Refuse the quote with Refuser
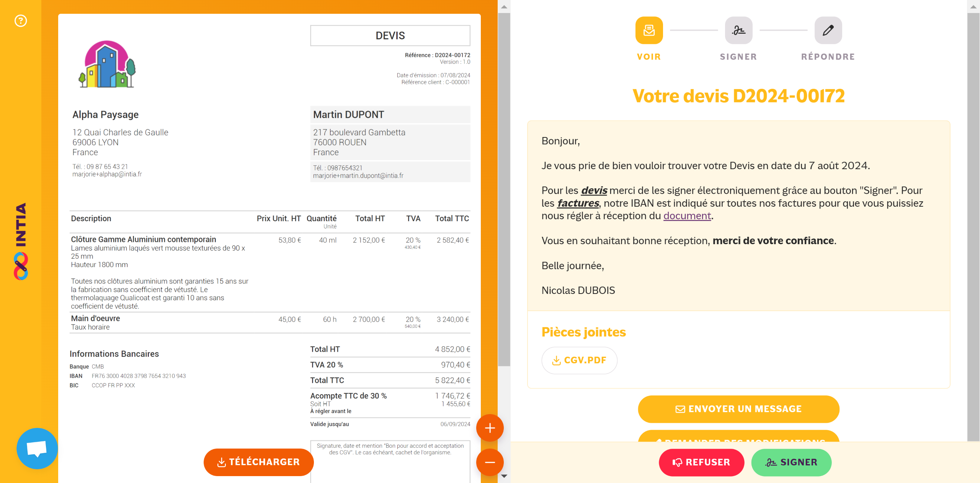980x483 pixels. (701, 462)
